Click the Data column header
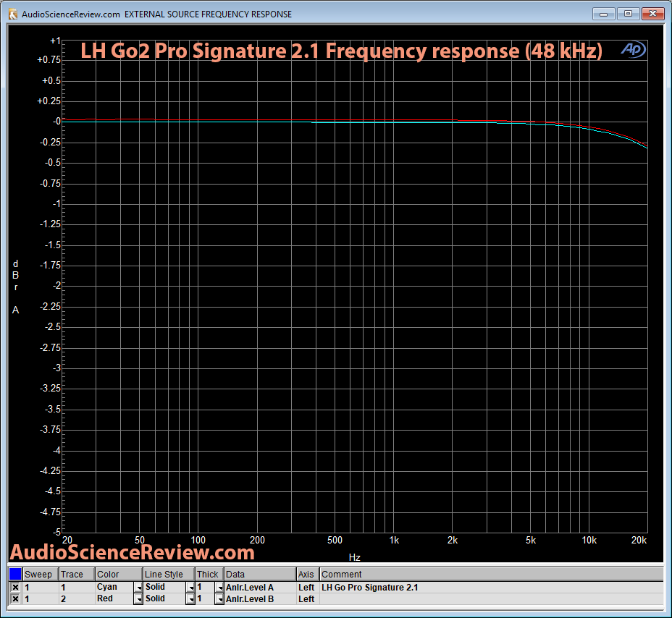Viewport: 672px width, 618px height. 260,574
